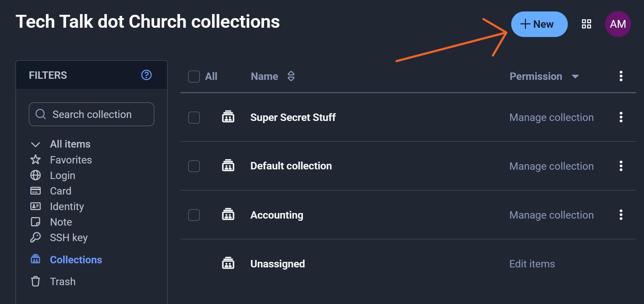Collapse the All items chevron
Viewport: 644px width, 304px height.
click(36, 144)
